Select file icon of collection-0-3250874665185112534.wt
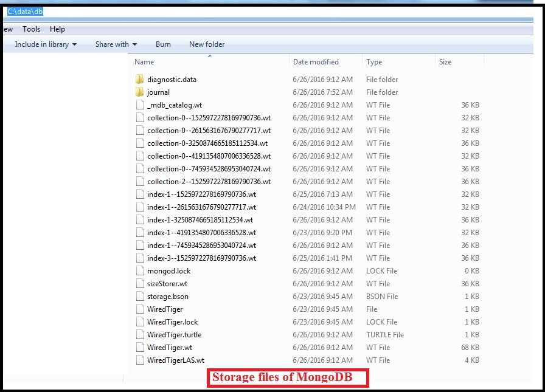The width and height of the screenshot is (545, 392). pos(140,143)
